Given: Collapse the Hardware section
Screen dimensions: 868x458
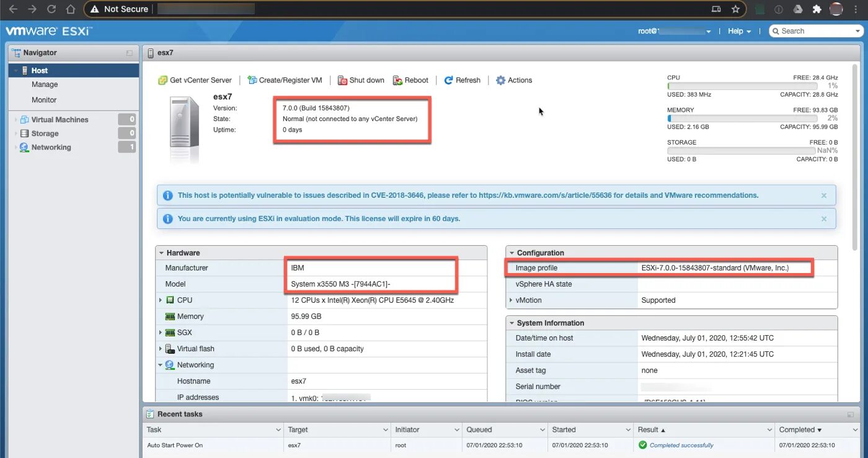Looking at the screenshot, I should [x=161, y=253].
